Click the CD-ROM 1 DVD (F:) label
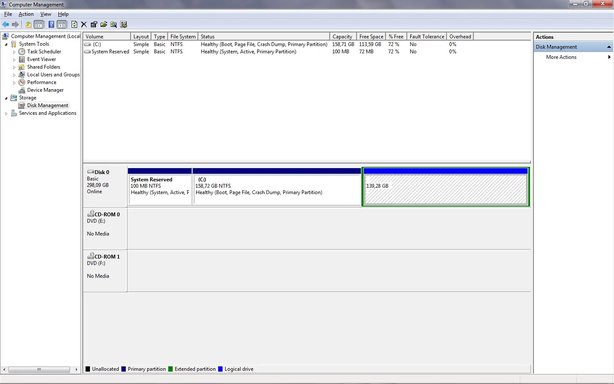This screenshot has width=614, height=384. (105, 271)
